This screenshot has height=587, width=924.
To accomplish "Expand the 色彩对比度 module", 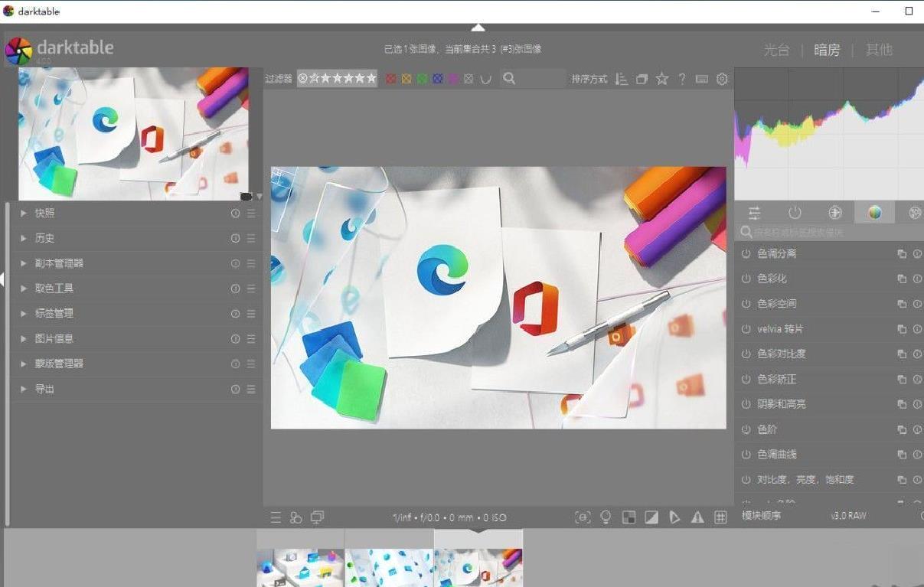I will point(782,354).
